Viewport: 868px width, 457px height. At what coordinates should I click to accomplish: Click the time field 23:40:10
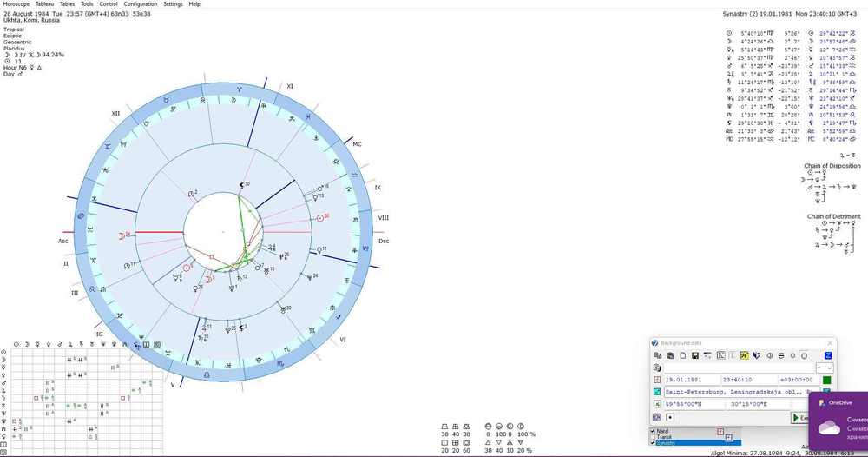click(749, 380)
